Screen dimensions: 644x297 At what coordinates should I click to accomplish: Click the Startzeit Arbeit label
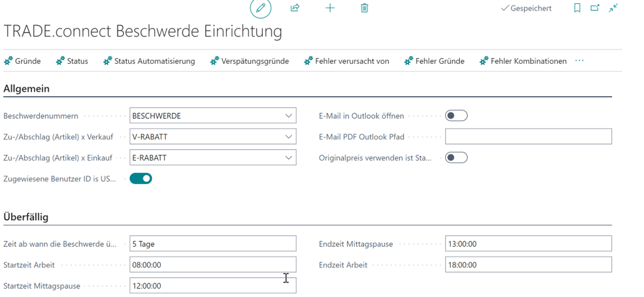coord(29,265)
